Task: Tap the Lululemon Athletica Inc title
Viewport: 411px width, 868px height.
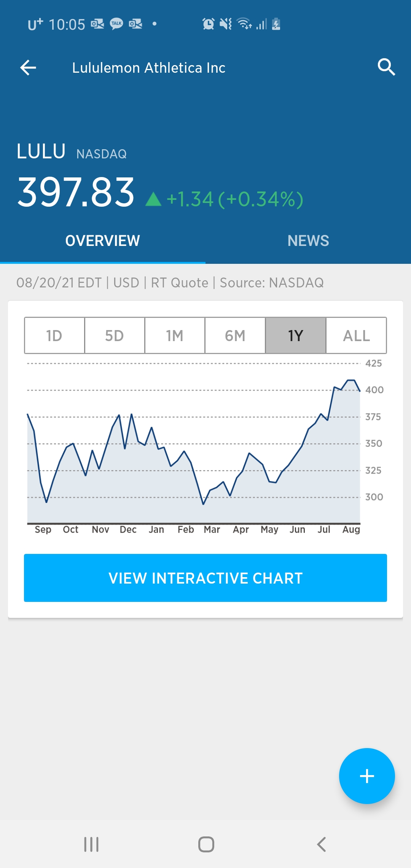Action: pos(149,68)
